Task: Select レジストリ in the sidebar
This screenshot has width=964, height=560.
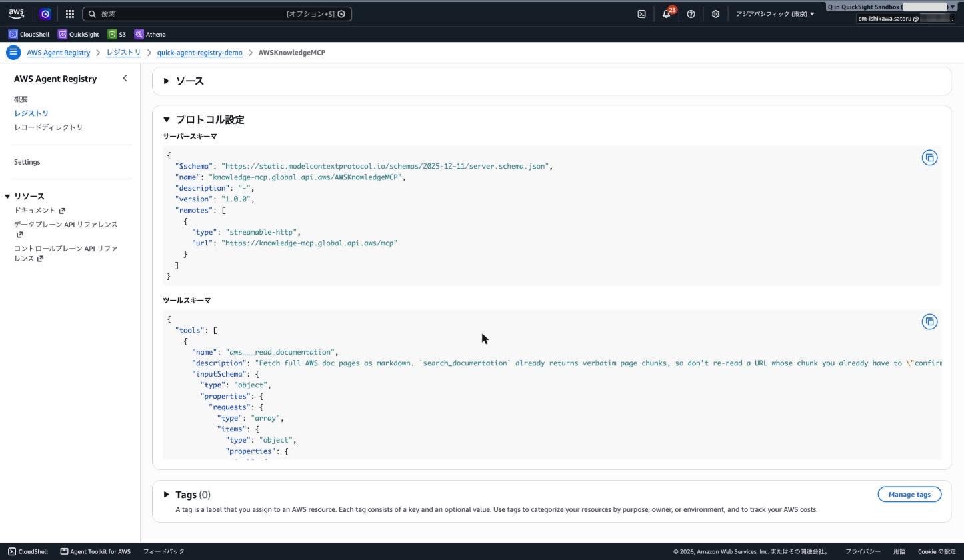Action: click(x=31, y=113)
